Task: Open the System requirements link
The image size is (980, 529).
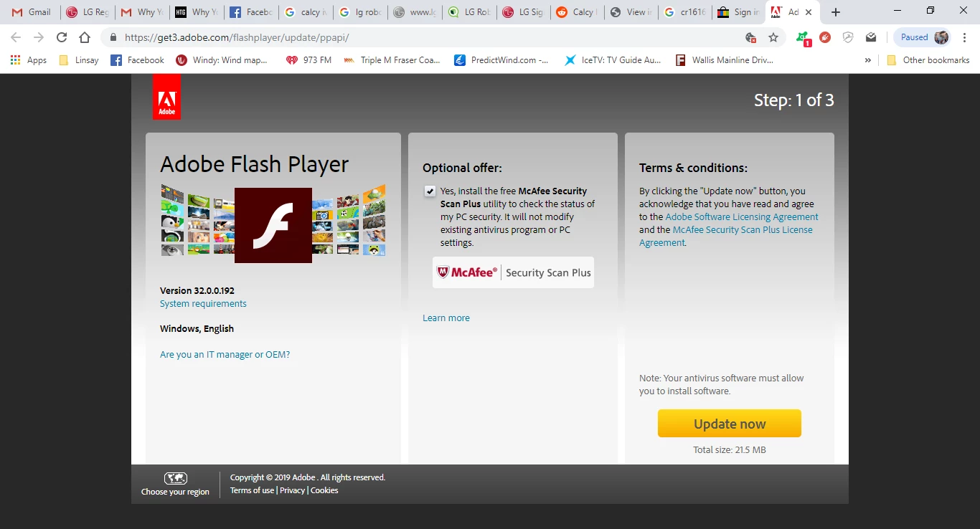Action: (x=203, y=304)
